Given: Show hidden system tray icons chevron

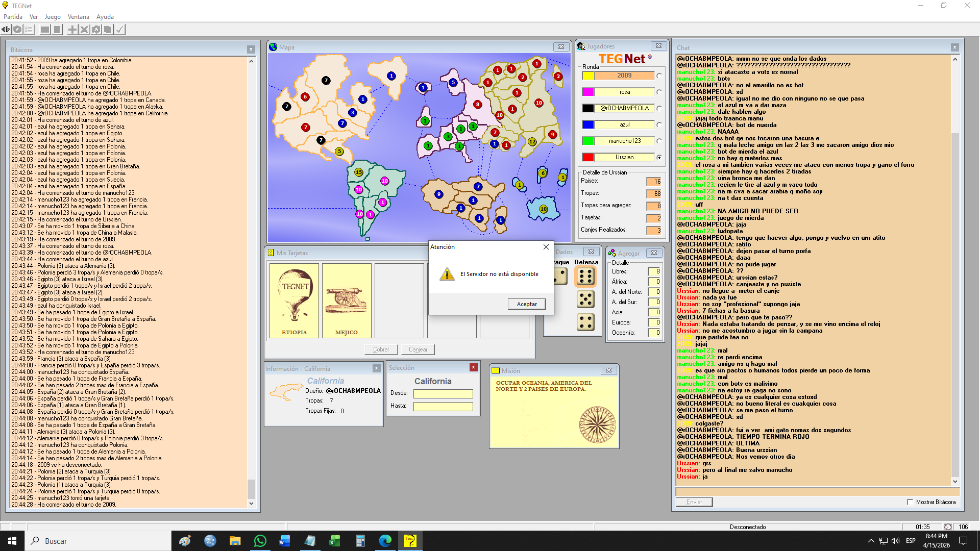Looking at the screenshot, I should coord(871,541).
